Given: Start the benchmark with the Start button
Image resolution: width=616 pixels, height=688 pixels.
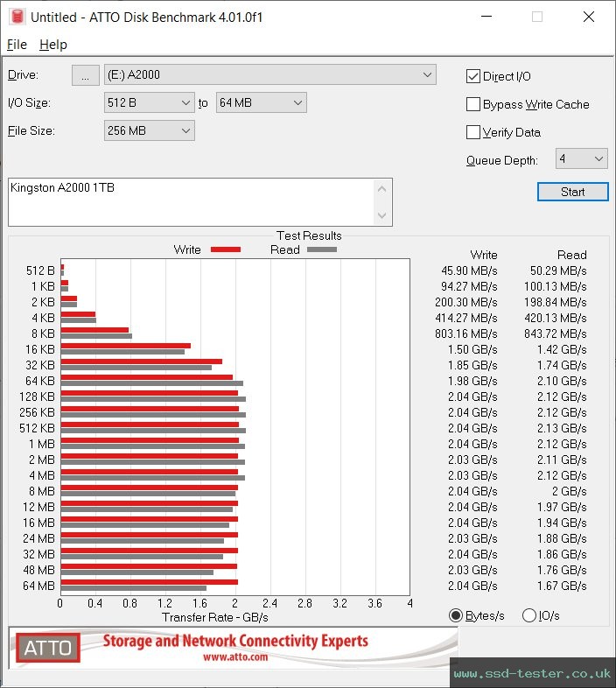Looking at the screenshot, I should click(x=572, y=192).
